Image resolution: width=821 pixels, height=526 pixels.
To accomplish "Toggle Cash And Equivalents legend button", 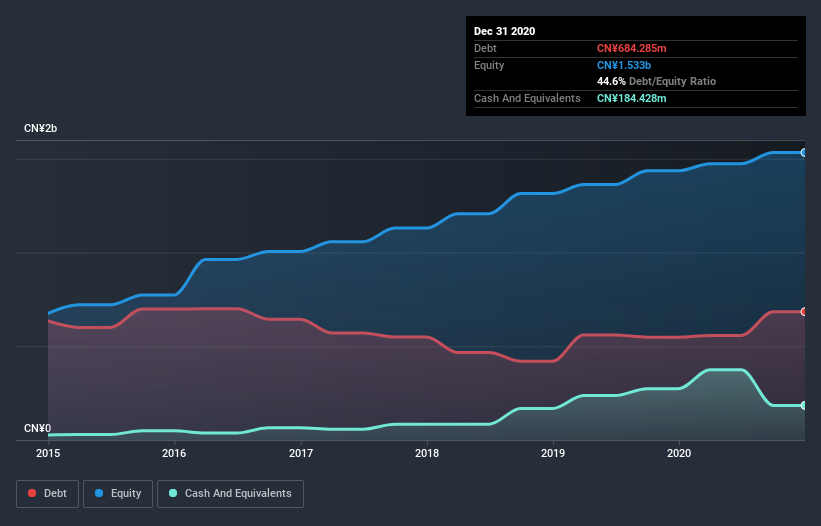I will [x=230, y=494].
